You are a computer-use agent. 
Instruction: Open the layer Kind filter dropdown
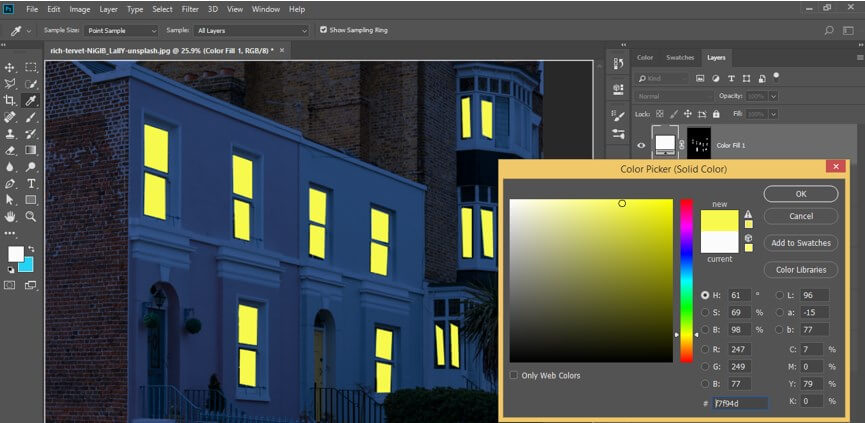663,78
